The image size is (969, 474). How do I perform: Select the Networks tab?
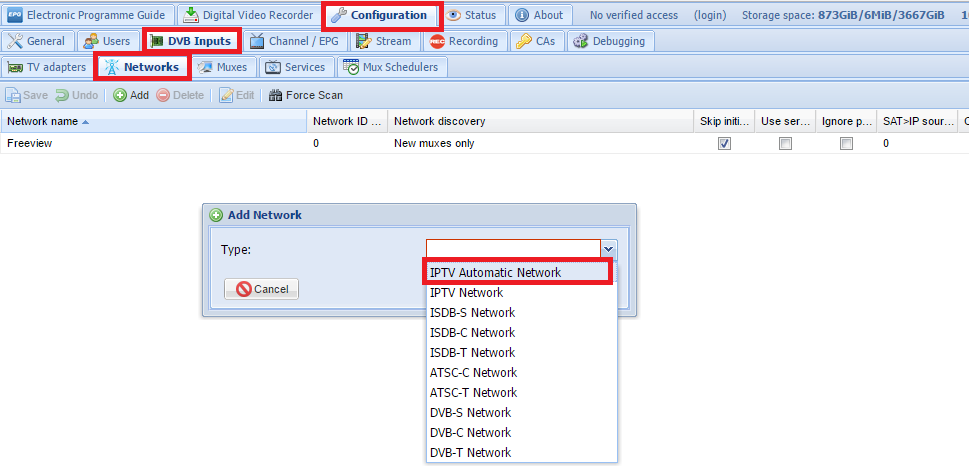click(142, 67)
